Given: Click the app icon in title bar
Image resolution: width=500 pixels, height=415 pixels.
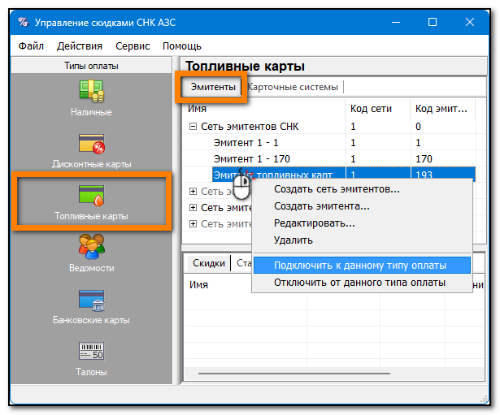Looking at the screenshot, I should pos(23,22).
